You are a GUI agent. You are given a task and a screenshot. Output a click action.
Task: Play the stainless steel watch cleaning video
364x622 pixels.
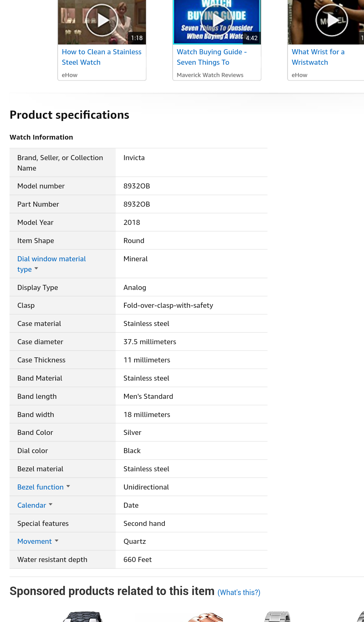coord(102,20)
